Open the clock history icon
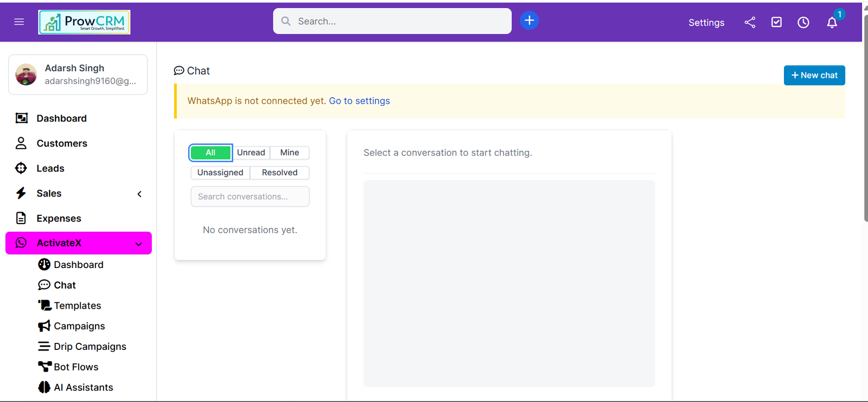This screenshot has width=868, height=402. tap(803, 22)
